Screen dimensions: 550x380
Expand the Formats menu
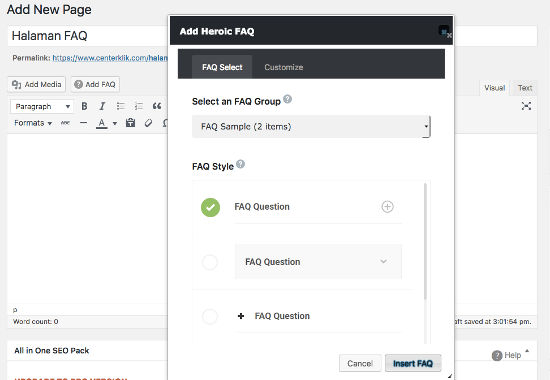coord(33,123)
